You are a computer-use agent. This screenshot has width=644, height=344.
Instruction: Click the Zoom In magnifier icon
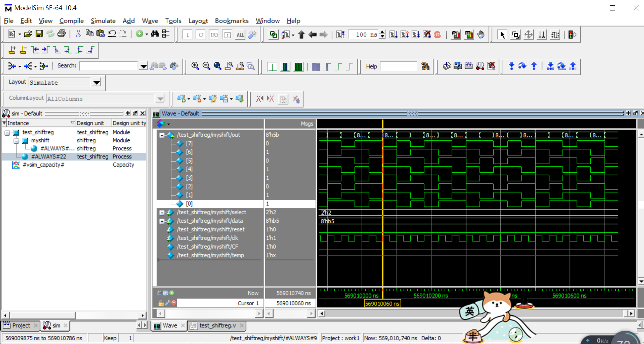click(x=195, y=66)
